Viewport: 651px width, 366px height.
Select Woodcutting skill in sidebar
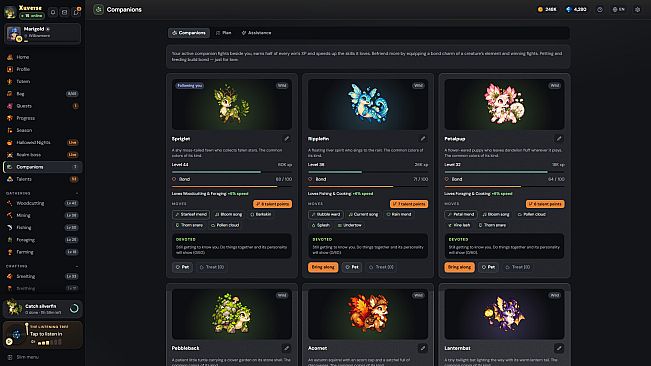point(42,203)
